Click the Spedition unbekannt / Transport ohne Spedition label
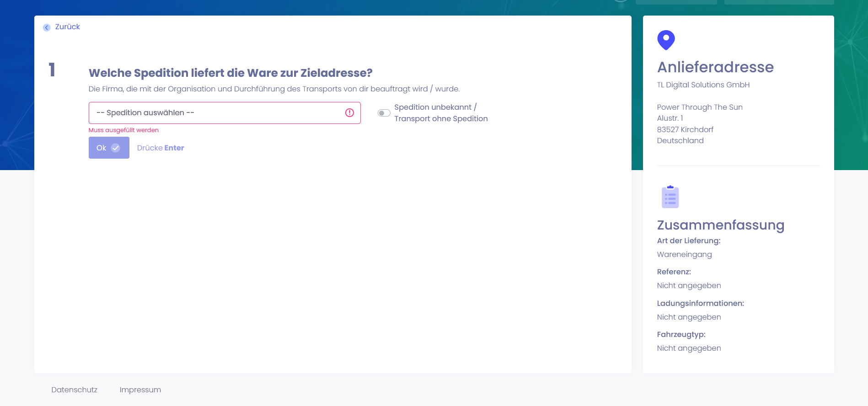868x406 pixels. click(440, 113)
